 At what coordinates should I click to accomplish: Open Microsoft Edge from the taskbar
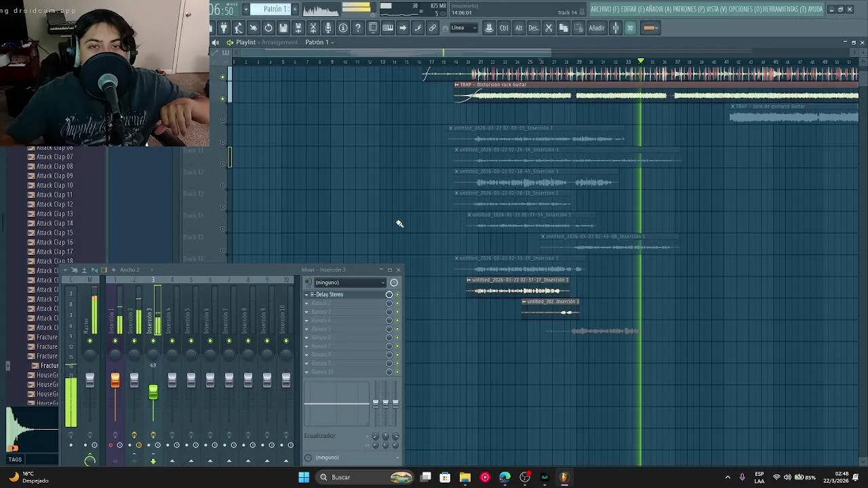505,477
